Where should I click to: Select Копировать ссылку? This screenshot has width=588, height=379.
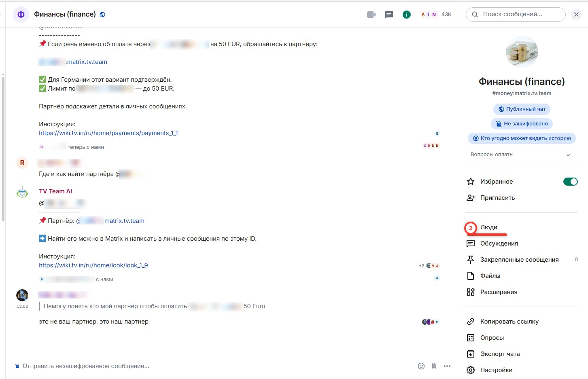[x=522, y=322]
